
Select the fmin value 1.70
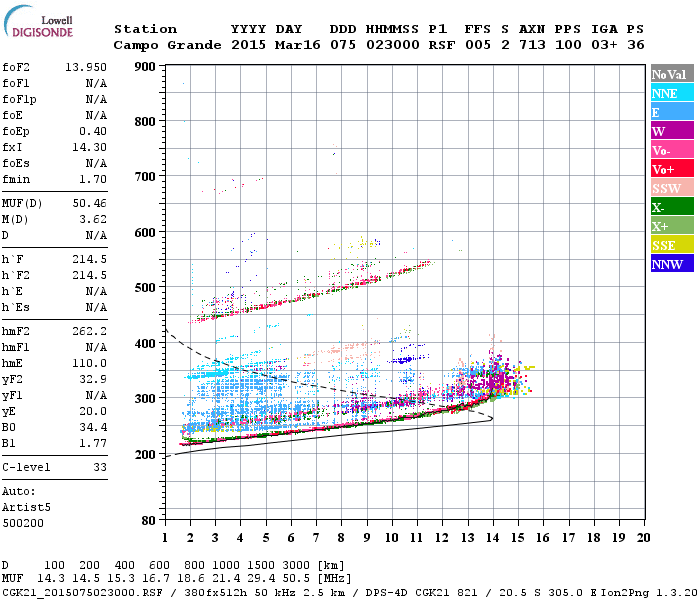[x=93, y=179]
